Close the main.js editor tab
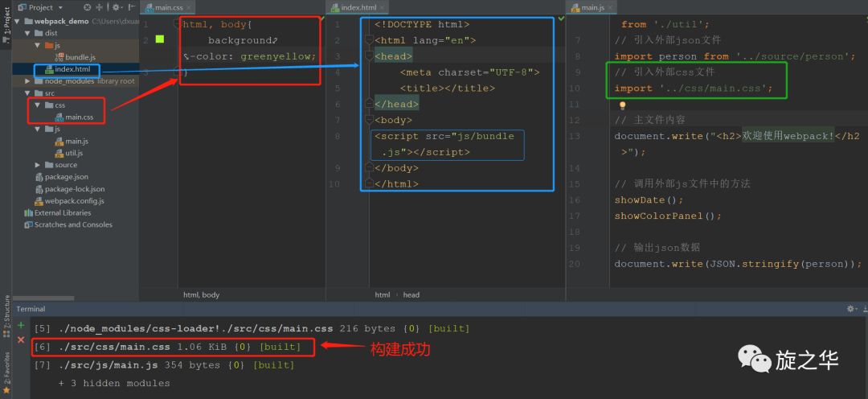The height and width of the screenshot is (399, 868). click(x=609, y=8)
